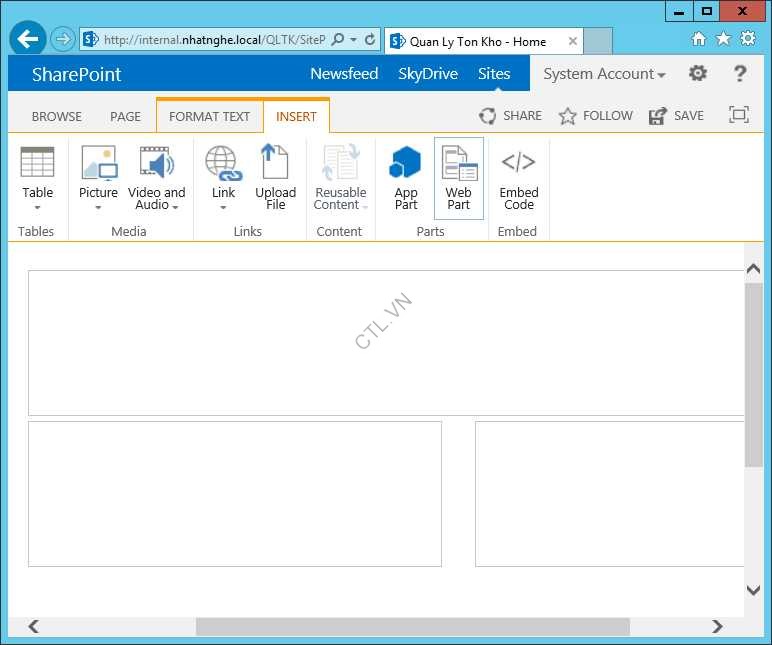Image resolution: width=772 pixels, height=645 pixels.
Task: Insert Video and Audio media
Action: [x=157, y=163]
